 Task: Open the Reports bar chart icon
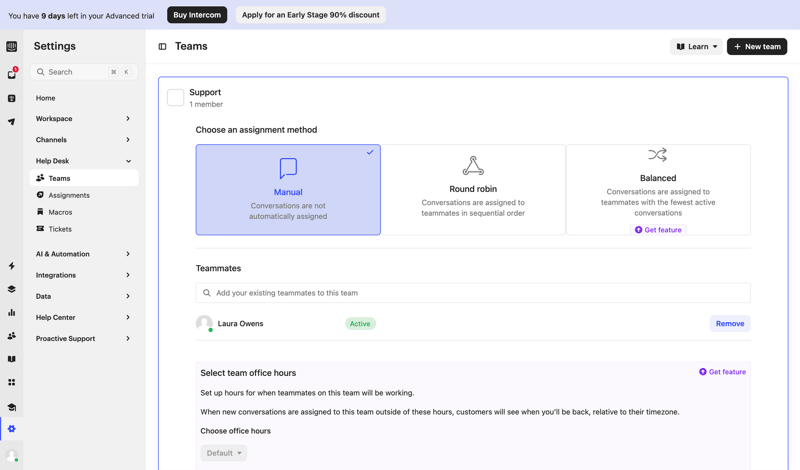click(x=11, y=312)
